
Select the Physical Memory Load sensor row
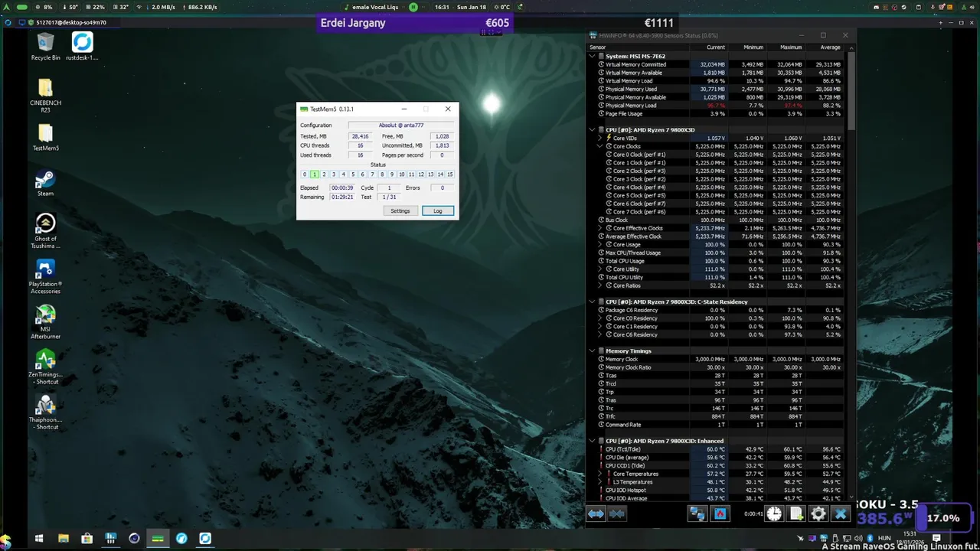(x=720, y=106)
